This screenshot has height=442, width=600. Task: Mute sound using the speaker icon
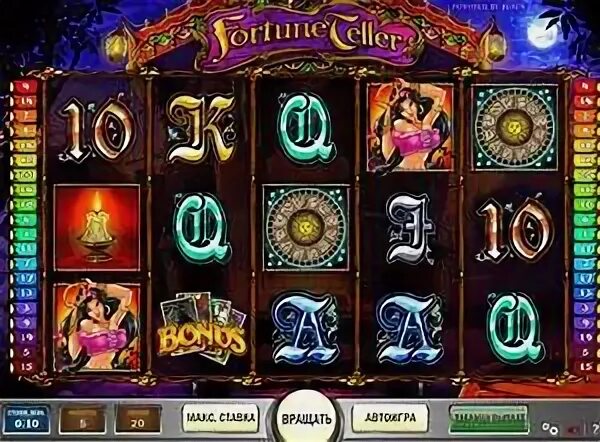click(574, 429)
